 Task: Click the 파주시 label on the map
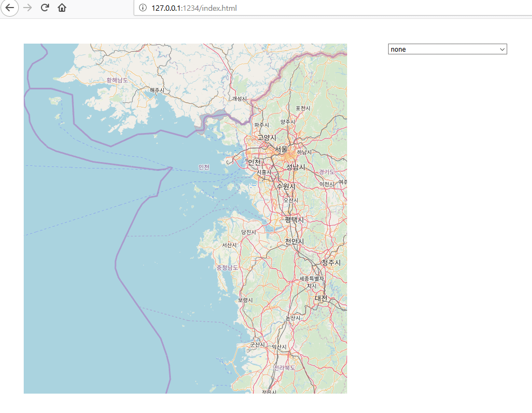261,125
